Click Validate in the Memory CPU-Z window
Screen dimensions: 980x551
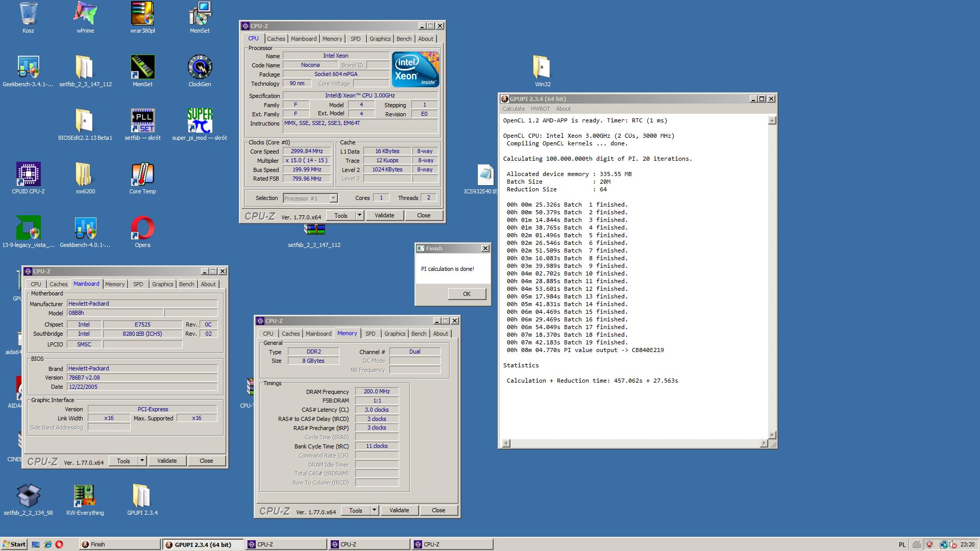pyautogui.click(x=399, y=510)
